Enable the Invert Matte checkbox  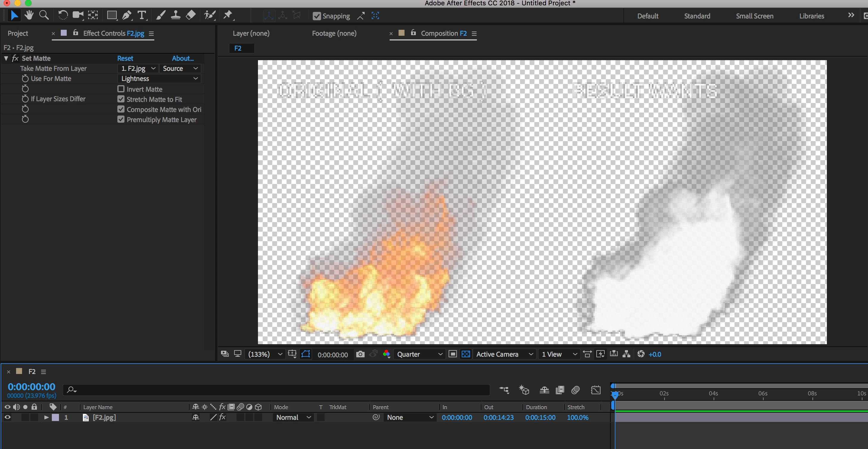pos(121,89)
